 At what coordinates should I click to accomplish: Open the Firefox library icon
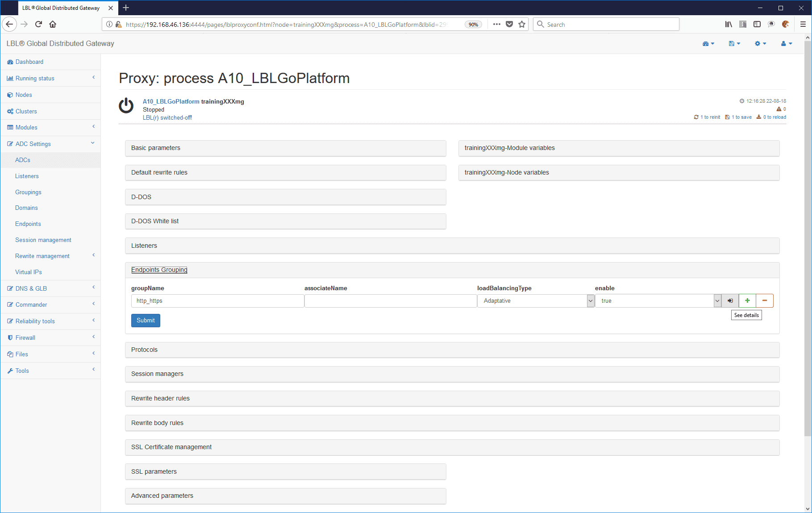pos(729,24)
